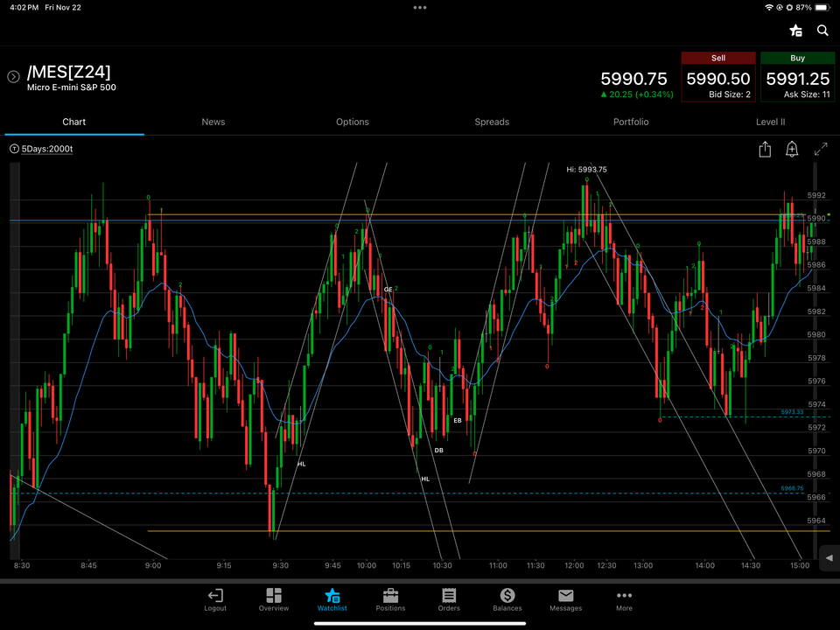Tap the Micro E-mini S&P 500 name
840x630 pixels.
tap(71, 87)
